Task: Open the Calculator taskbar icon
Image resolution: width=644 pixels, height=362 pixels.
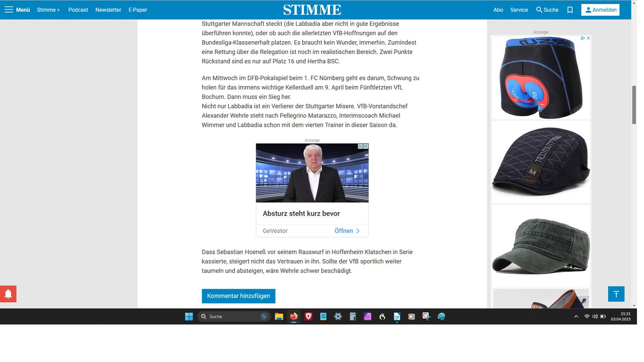Action: coord(353,316)
